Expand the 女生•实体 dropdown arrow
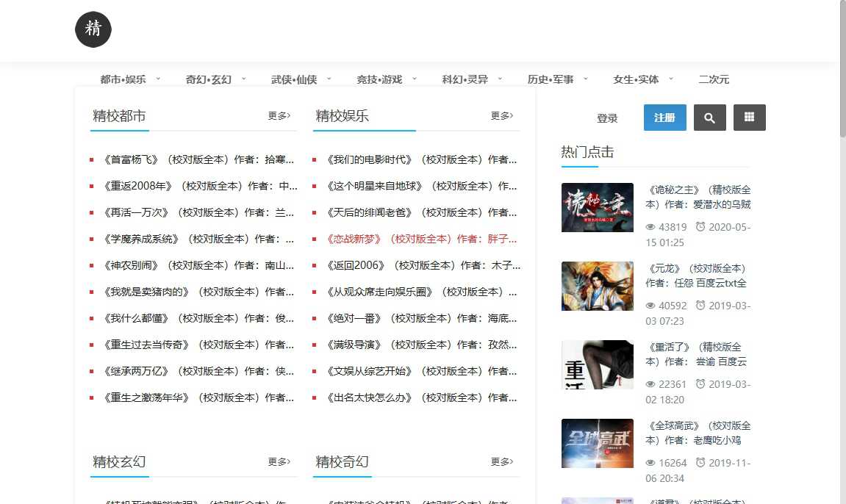Screen dimensions: 846x504 coord(671,79)
